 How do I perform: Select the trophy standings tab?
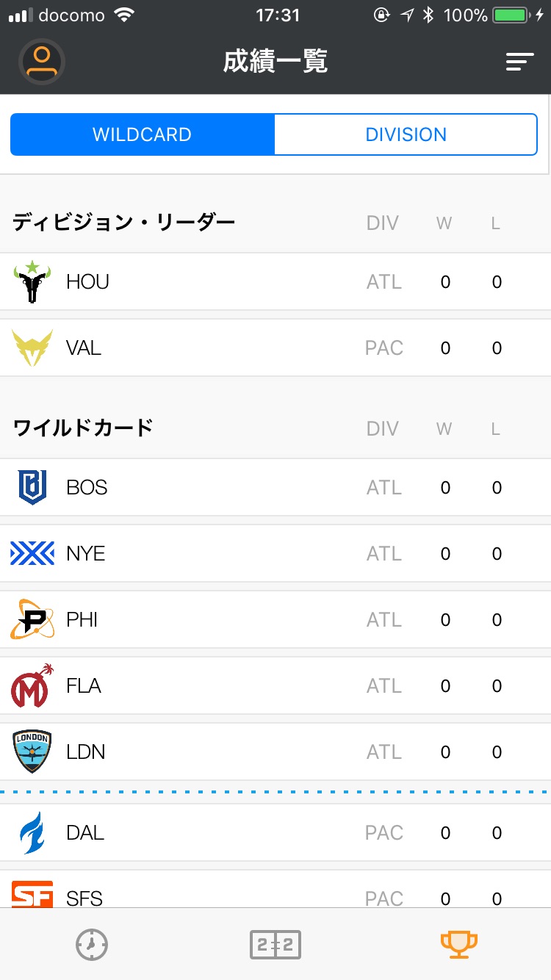(x=459, y=945)
